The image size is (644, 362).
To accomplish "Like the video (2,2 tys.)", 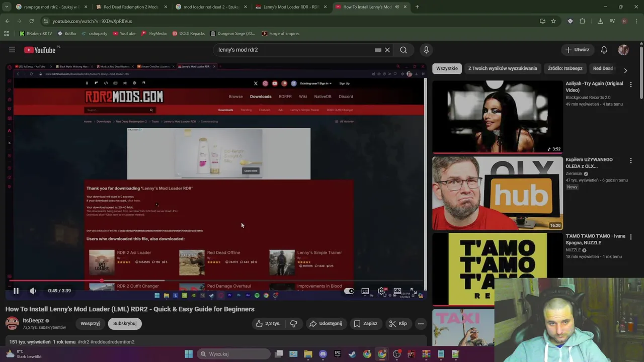I will 268,324.
